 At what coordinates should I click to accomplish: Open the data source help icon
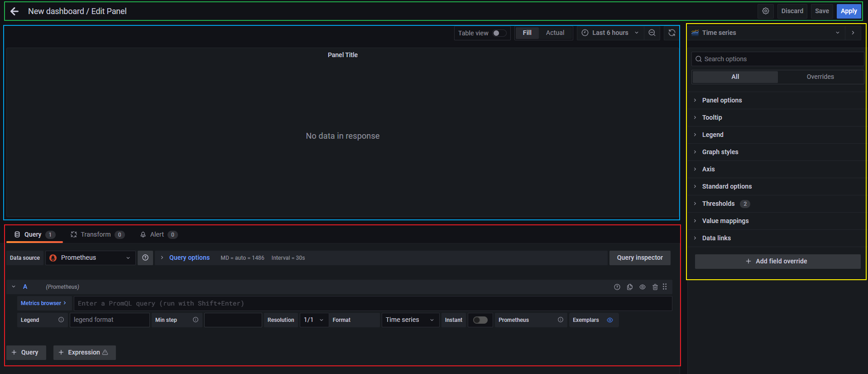pyautogui.click(x=145, y=258)
